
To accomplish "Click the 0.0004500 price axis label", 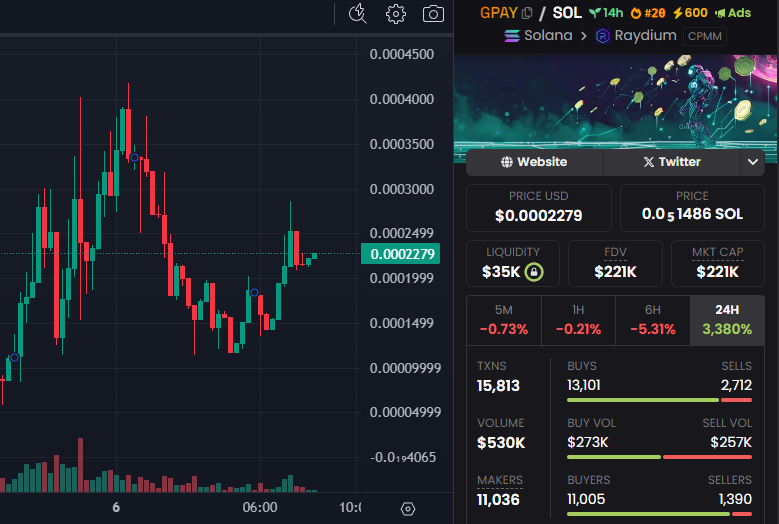I will [x=401, y=54].
